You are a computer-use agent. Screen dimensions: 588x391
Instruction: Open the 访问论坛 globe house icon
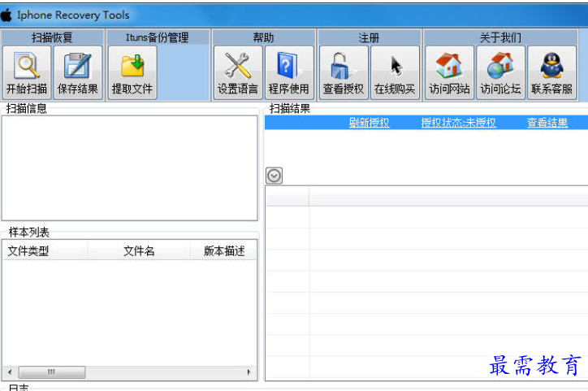500,66
